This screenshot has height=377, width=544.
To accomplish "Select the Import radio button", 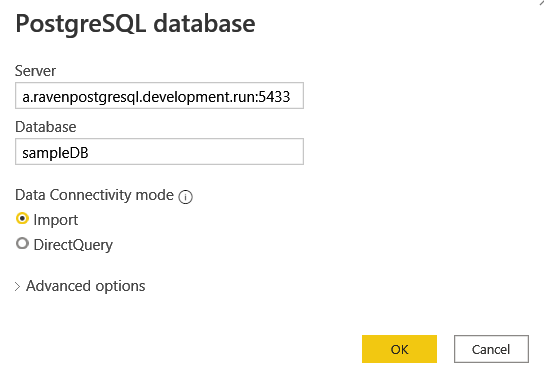I will click(22, 219).
